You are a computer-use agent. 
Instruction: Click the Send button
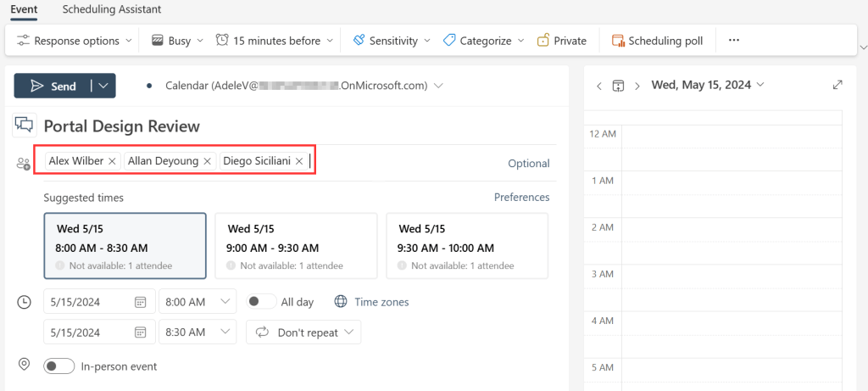53,86
